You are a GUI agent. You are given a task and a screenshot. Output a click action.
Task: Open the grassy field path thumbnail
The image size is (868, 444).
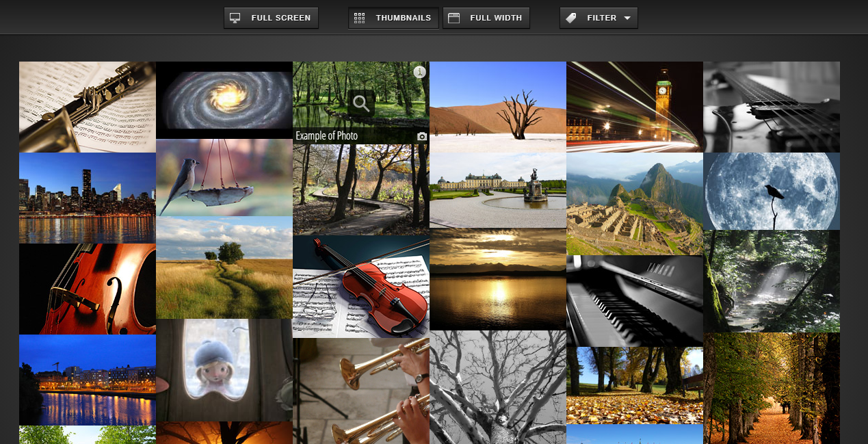point(224,267)
